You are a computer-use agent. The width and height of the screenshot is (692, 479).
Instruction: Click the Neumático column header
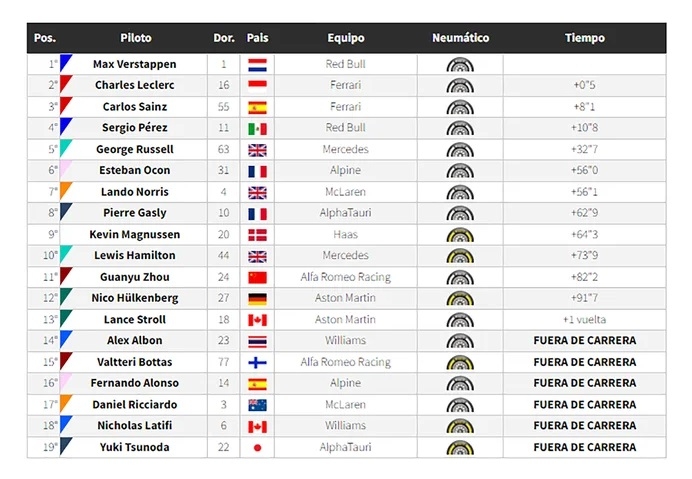pos(460,38)
